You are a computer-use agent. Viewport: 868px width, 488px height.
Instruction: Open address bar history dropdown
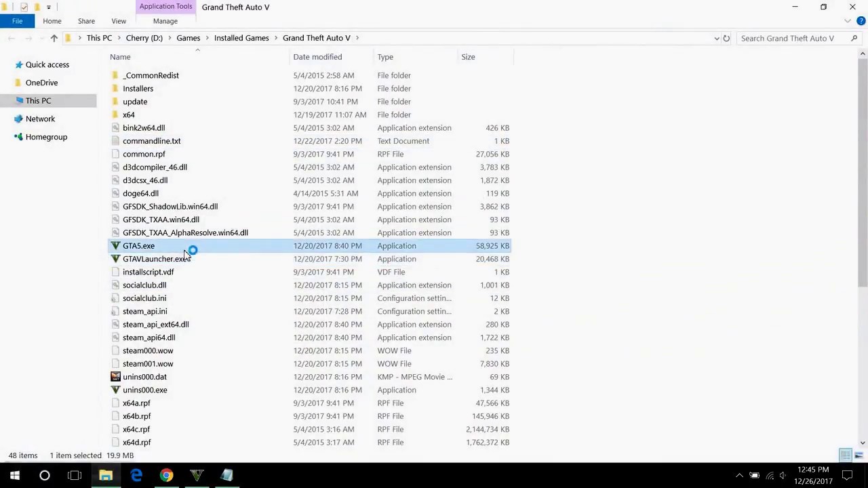[717, 38]
